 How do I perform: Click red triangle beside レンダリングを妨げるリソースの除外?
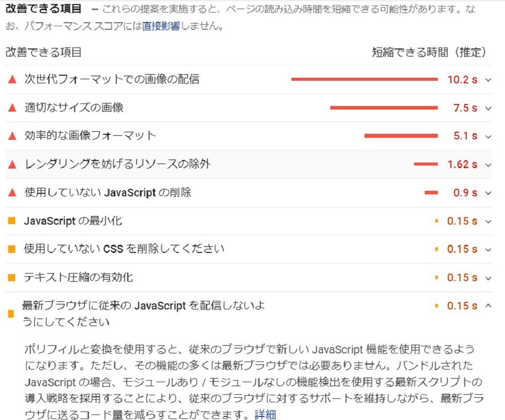12,164
